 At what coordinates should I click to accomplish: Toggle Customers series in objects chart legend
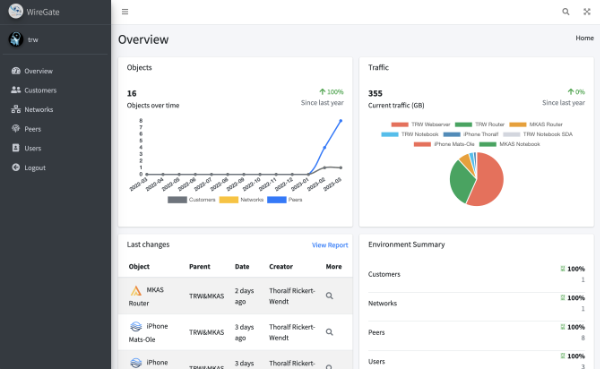[191, 199]
